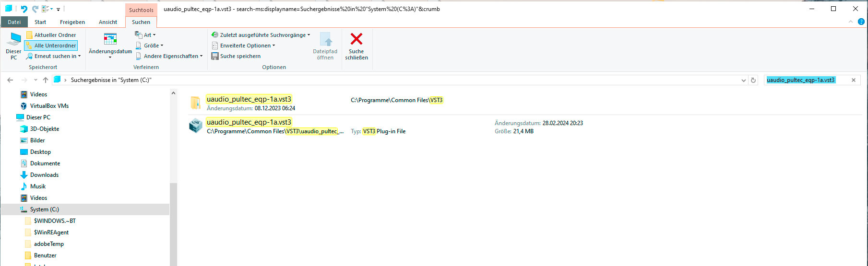Select the VST3 Plug-in File result icon
The height and width of the screenshot is (266, 868).
[x=195, y=126]
